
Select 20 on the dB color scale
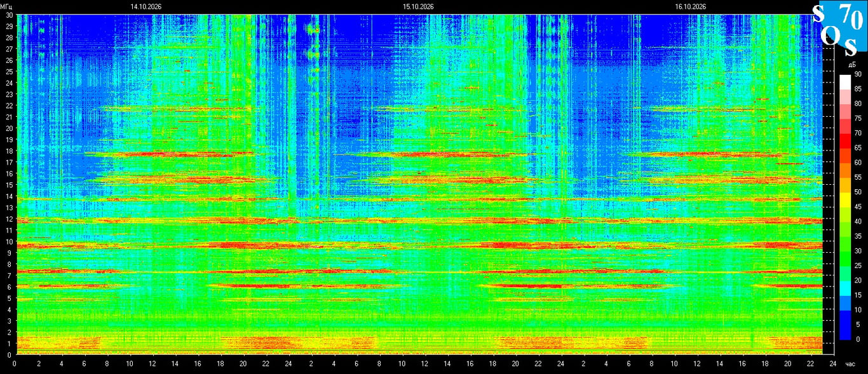click(x=858, y=280)
